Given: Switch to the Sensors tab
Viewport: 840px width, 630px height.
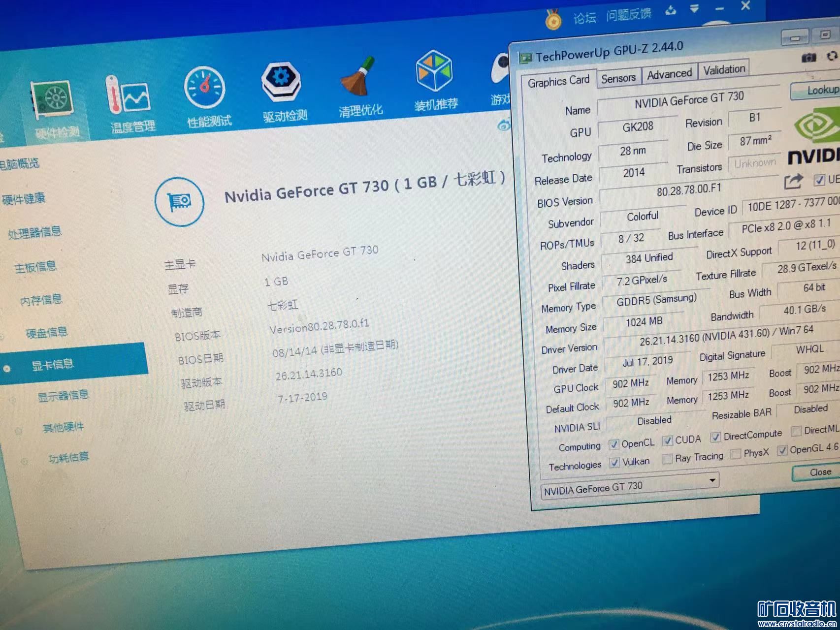Looking at the screenshot, I should [x=618, y=78].
